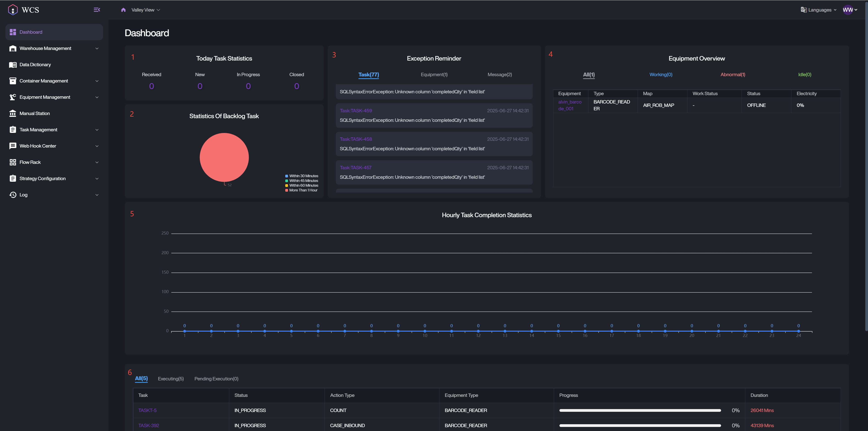Click the Dashboard grid icon
868x431 pixels.
tap(13, 32)
